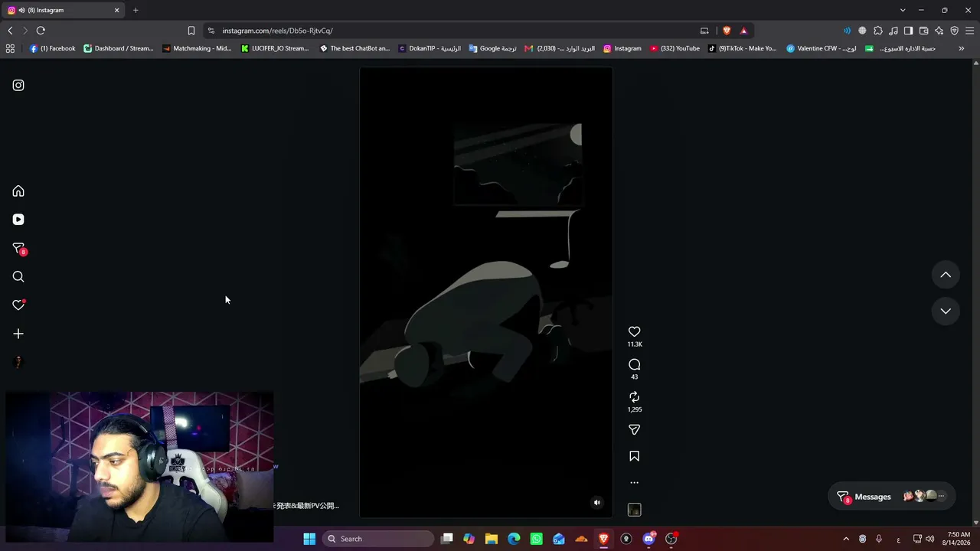Open a new browser tab
980x551 pixels.
point(136,10)
